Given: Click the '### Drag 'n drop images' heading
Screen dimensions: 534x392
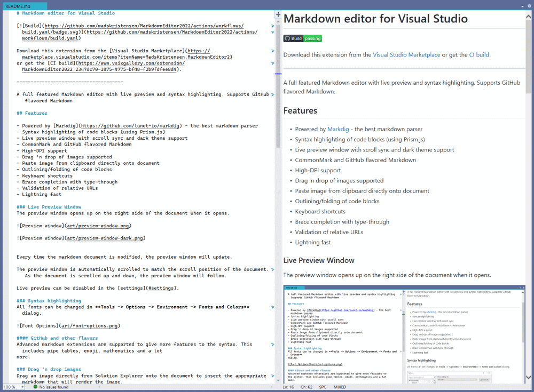Looking at the screenshot, I should (49, 370).
